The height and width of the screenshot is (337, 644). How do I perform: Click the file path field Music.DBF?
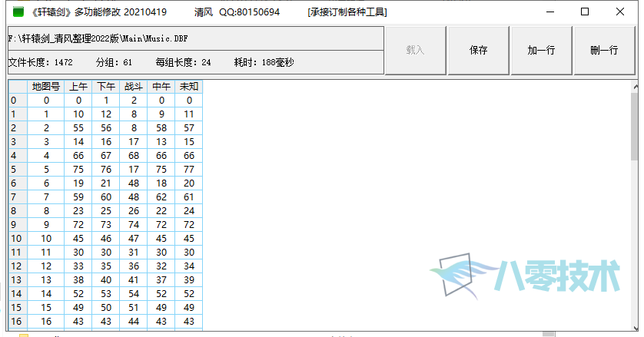(x=196, y=38)
